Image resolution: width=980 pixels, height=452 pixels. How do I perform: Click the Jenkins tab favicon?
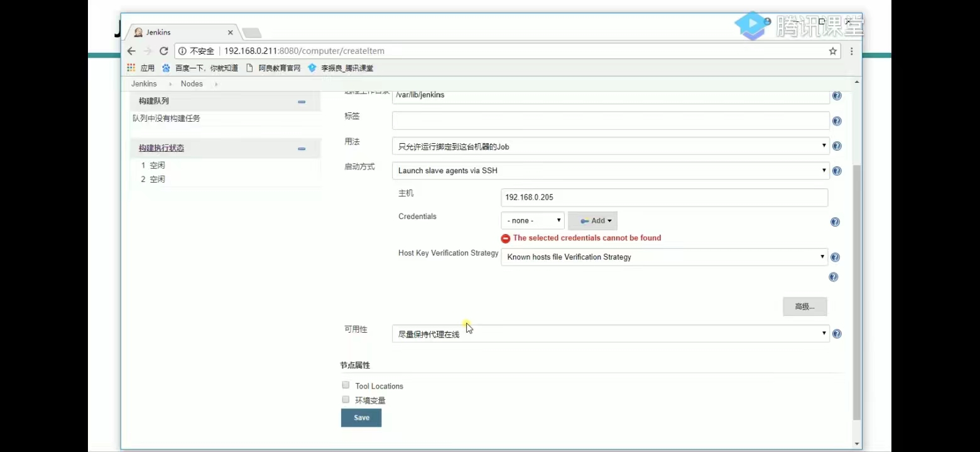click(138, 33)
